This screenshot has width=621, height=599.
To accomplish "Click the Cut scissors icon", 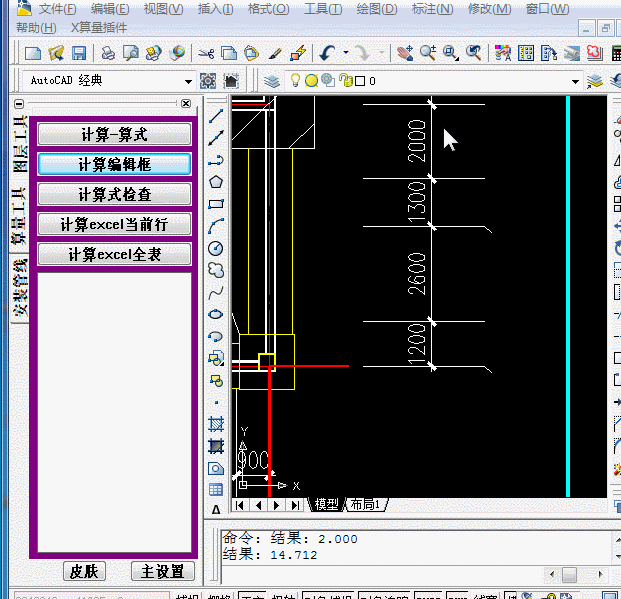I will [206, 53].
